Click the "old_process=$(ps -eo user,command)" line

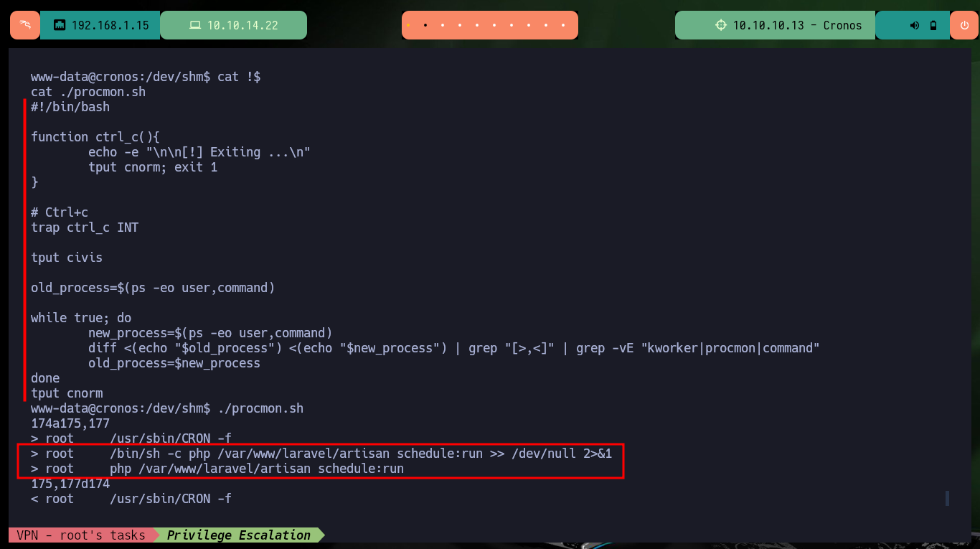coord(153,288)
